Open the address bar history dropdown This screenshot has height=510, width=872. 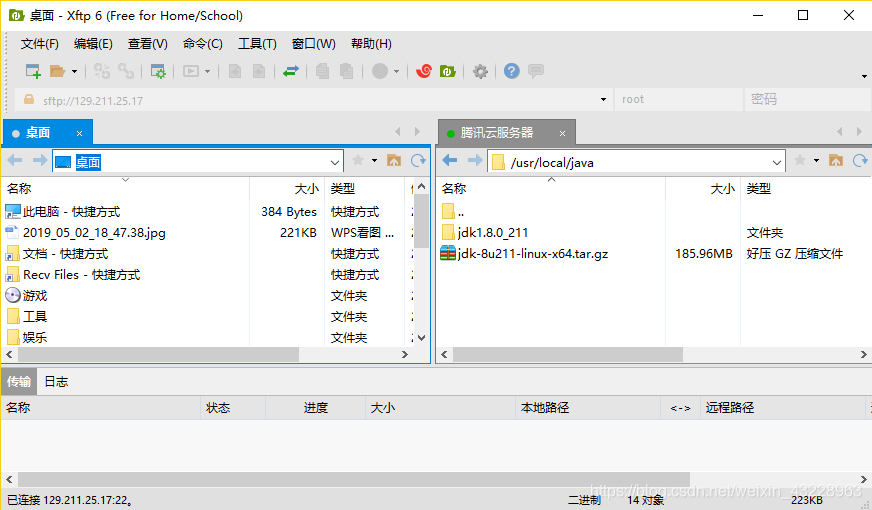point(603,100)
